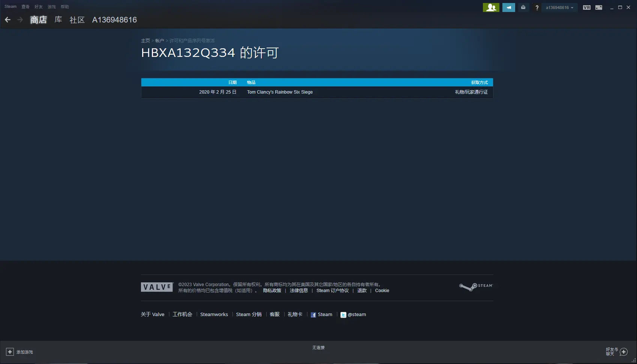Open 法律信息 link

tap(299, 291)
